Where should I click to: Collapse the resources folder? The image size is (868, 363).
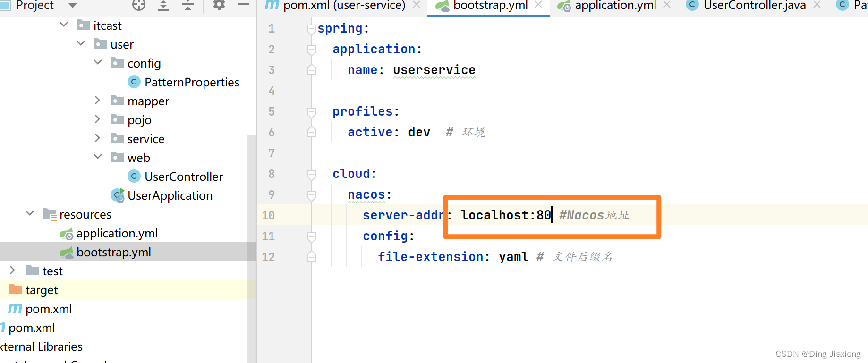[x=30, y=213]
